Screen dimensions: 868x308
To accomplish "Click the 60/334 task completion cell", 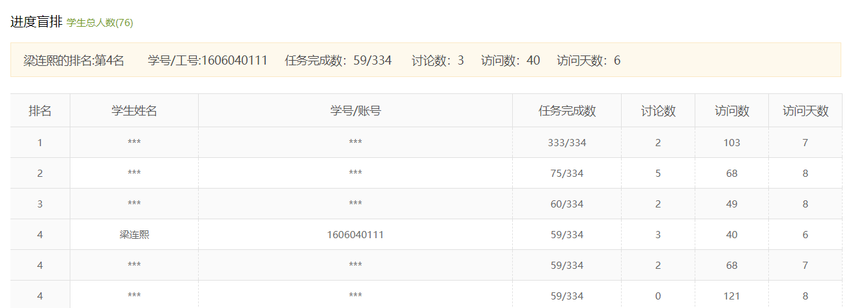I will pyautogui.click(x=567, y=204).
